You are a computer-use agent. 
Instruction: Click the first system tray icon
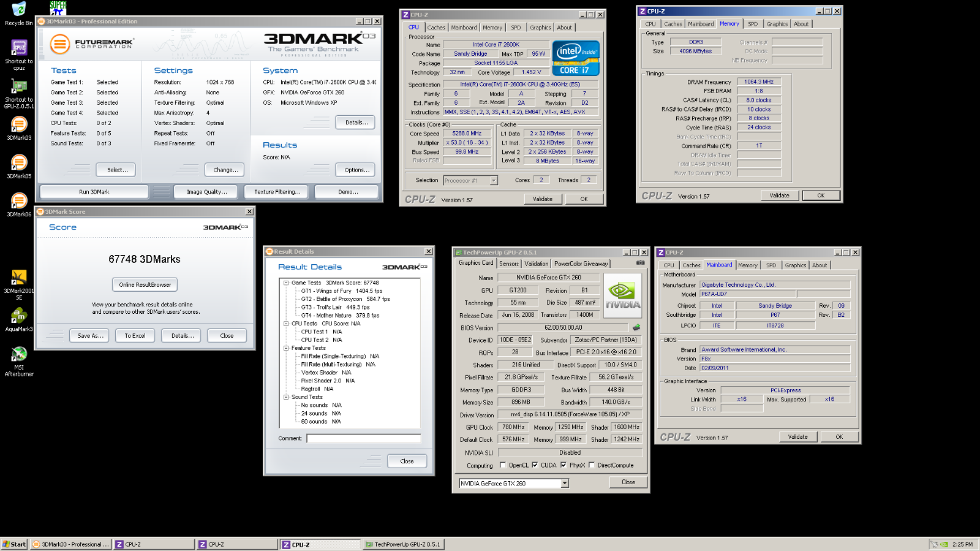[x=935, y=544]
